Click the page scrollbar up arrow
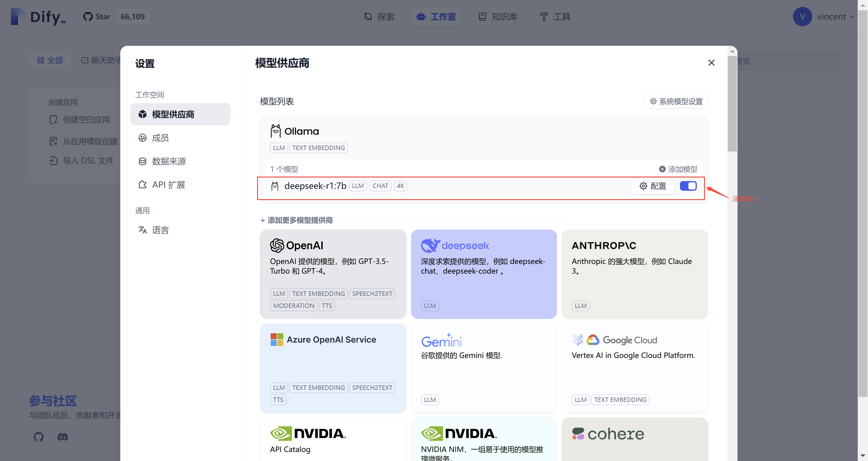The image size is (868, 461). pyautogui.click(x=863, y=5)
